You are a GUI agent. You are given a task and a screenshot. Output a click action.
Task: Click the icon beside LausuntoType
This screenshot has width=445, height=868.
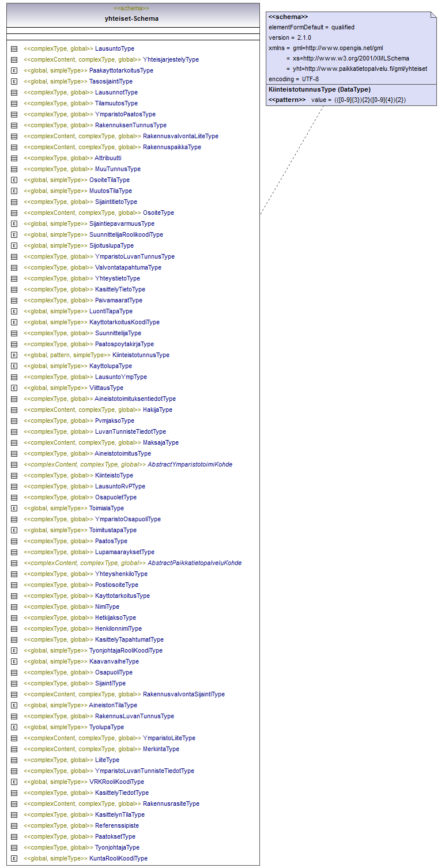tap(14, 49)
